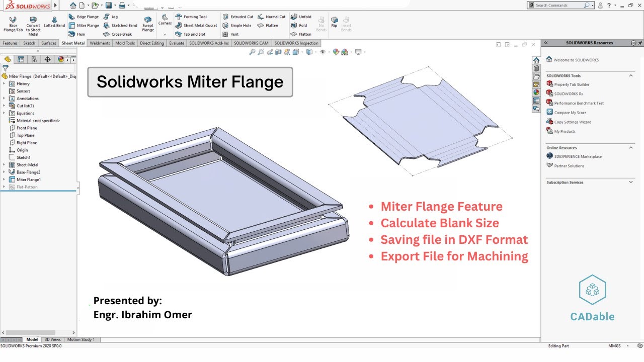Viewport: 644px width, 362px height.
Task: Add a Sheet Metal Gusset
Action: tap(197, 25)
